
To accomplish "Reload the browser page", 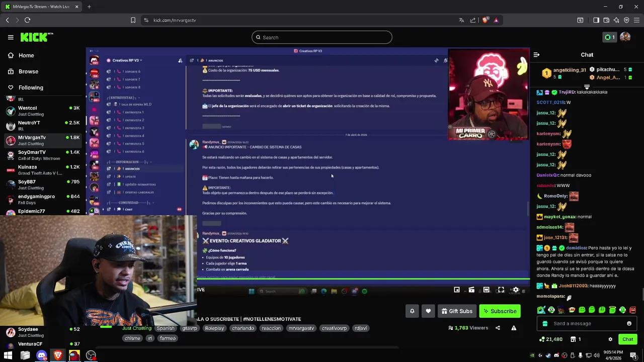I will [x=27, y=20].
